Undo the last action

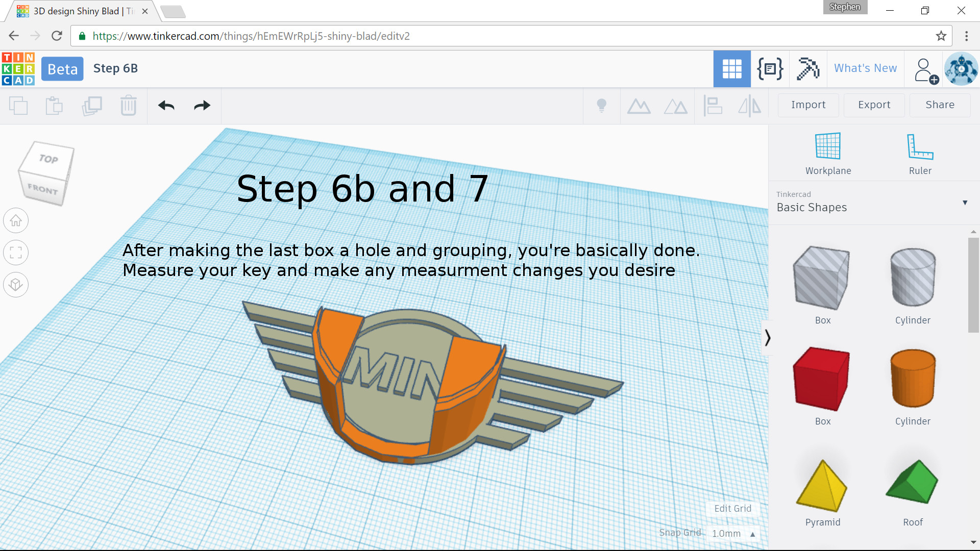[x=166, y=106]
